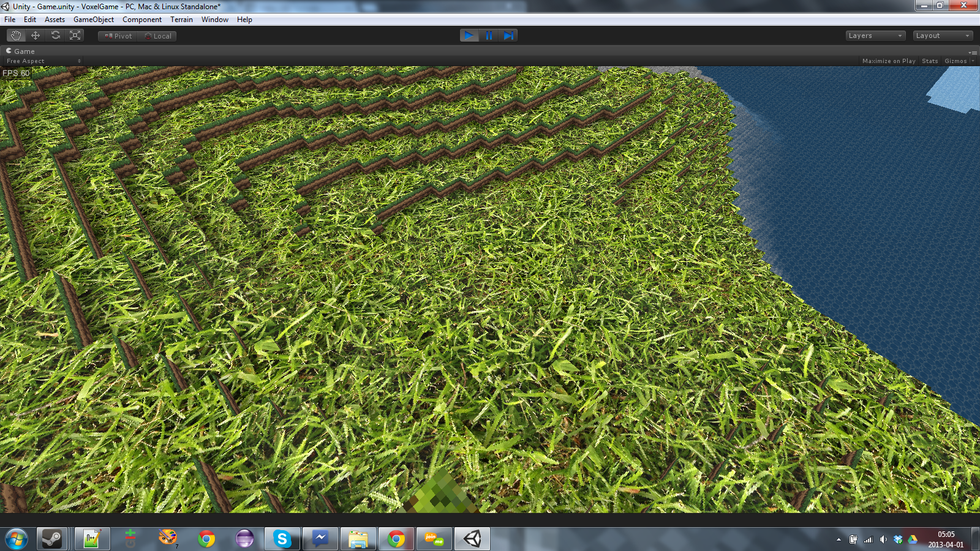980x551 pixels.
Task: Advance one frame with Step button
Action: click(508, 36)
